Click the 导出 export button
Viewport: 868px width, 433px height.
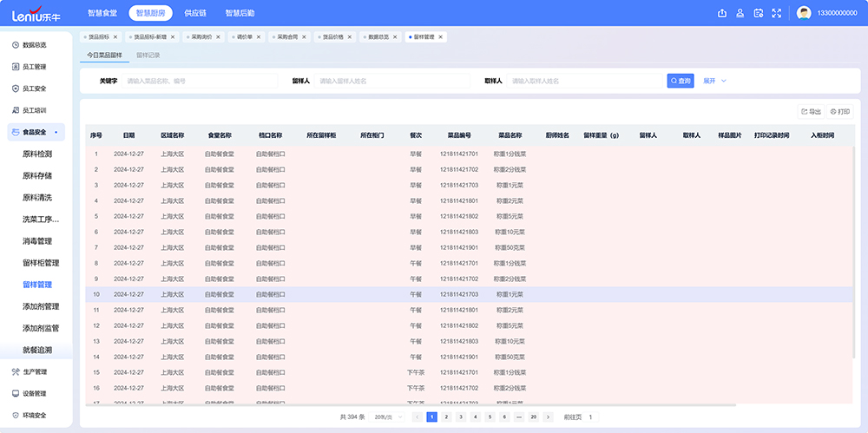click(x=811, y=111)
